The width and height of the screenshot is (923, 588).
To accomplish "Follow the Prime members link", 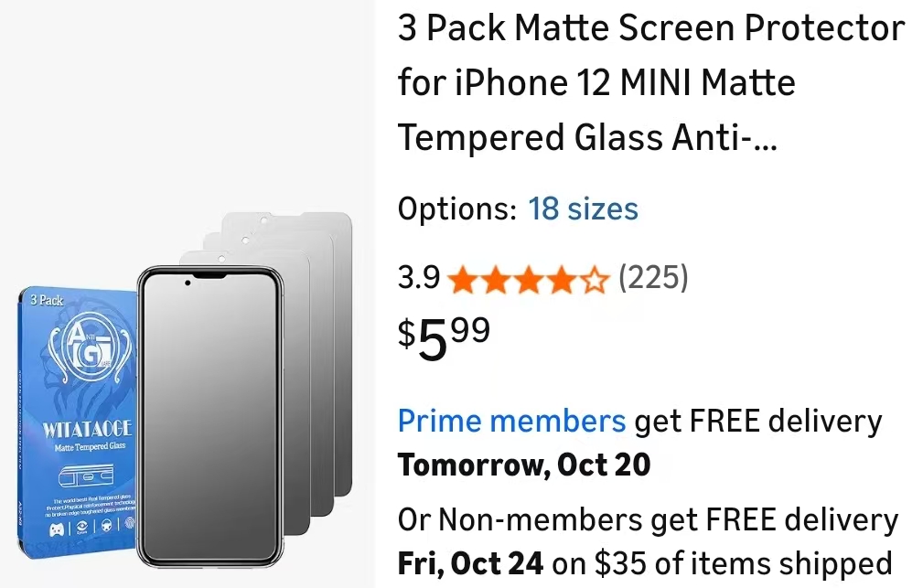I will tap(511, 422).
